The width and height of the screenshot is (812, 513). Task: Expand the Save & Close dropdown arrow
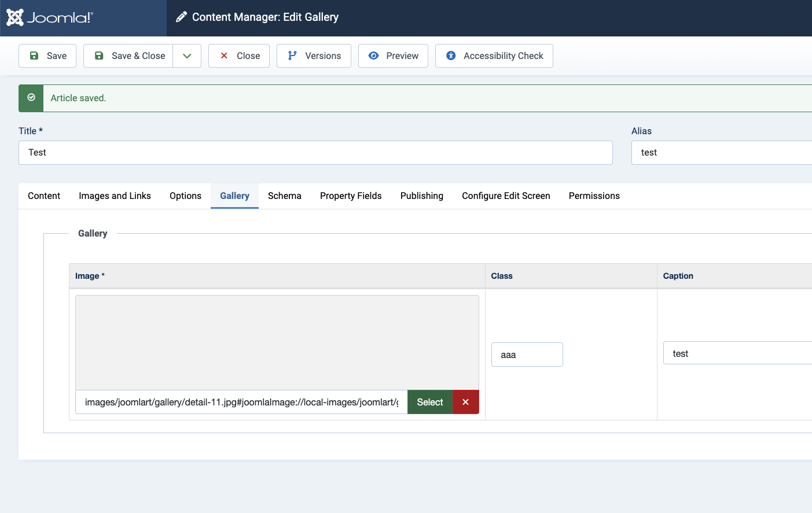coord(187,56)
